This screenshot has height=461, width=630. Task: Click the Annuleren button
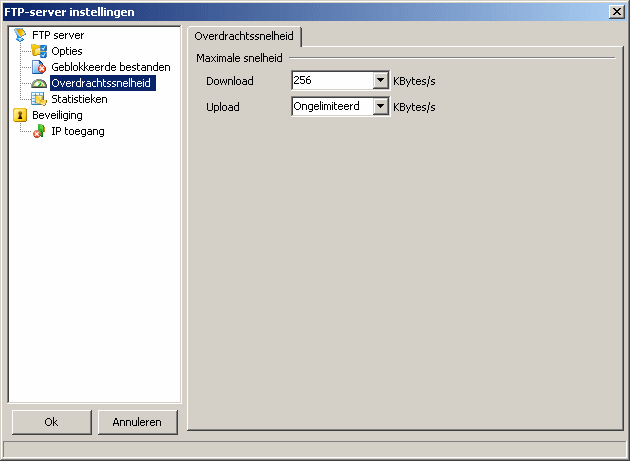(137, 422)
